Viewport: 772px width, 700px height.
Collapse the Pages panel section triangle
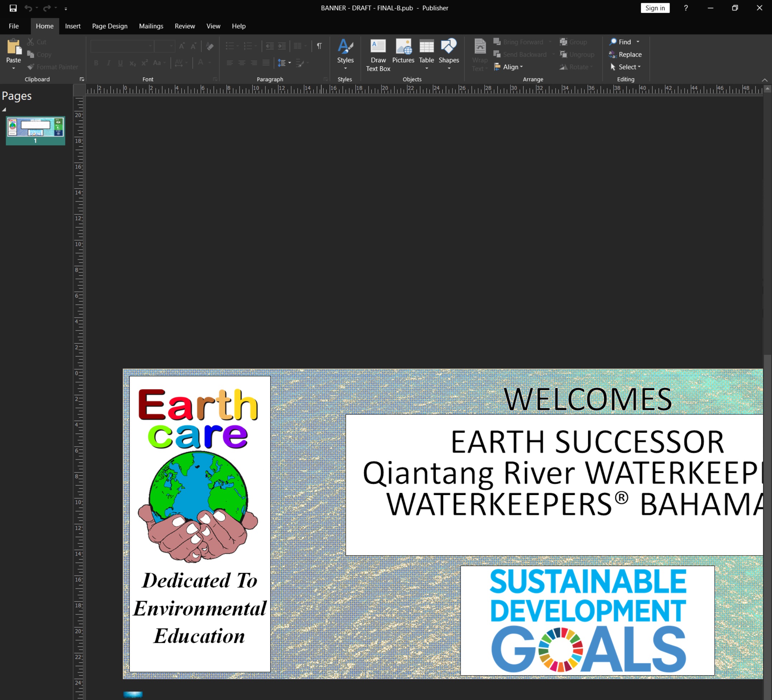(4, 110)
